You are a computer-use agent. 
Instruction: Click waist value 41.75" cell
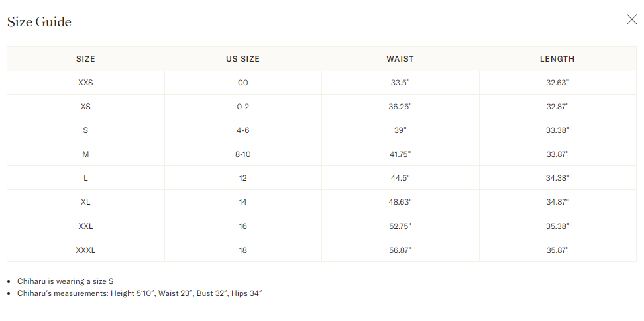(x=400, y=154)
